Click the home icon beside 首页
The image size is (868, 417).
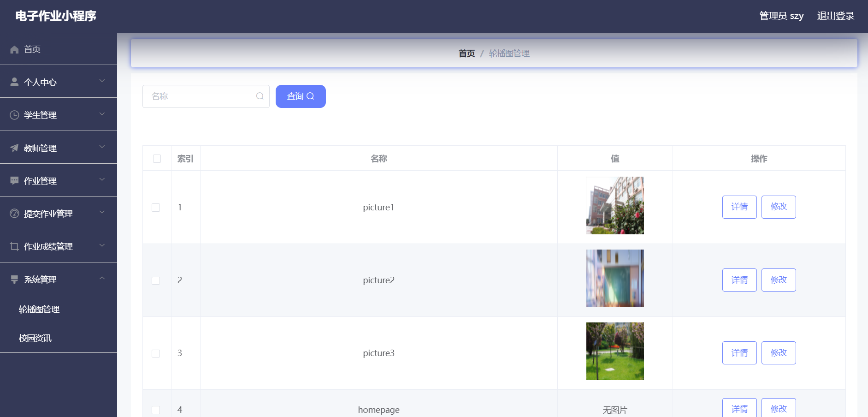tap(14, 49)
